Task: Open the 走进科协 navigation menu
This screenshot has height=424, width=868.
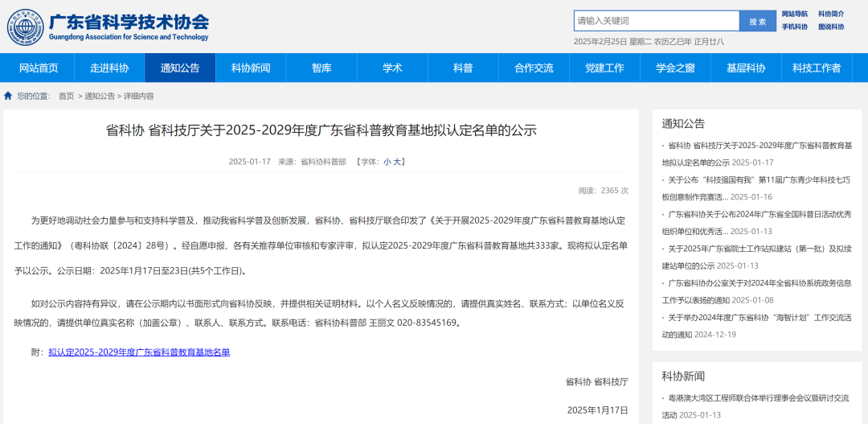Action: pyautogui.click(x=109, y=68)
